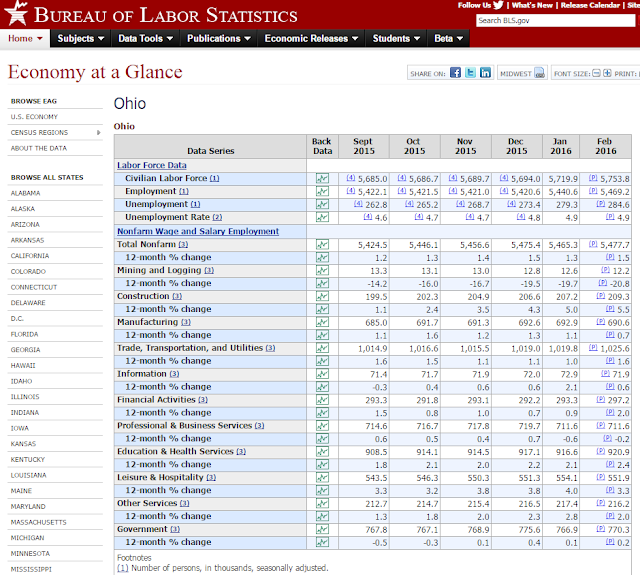Open back data chart for Information

(x=322, y=374)
